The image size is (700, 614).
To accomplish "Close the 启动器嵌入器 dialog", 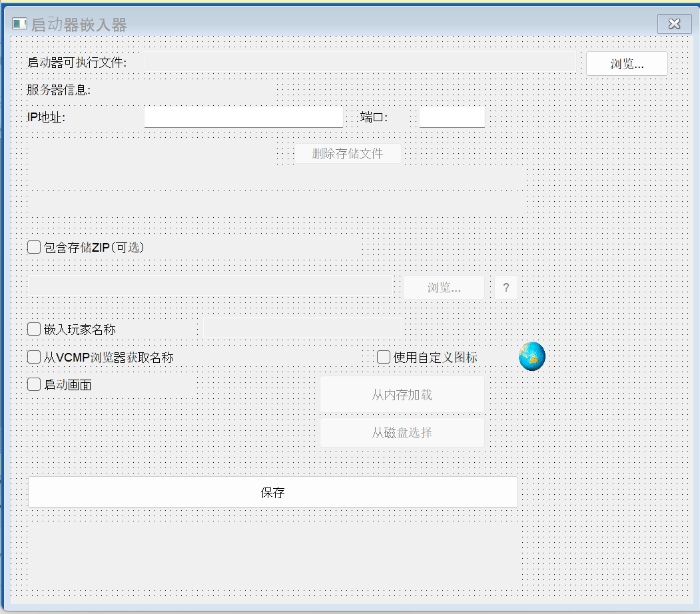I will coord(674,23).
